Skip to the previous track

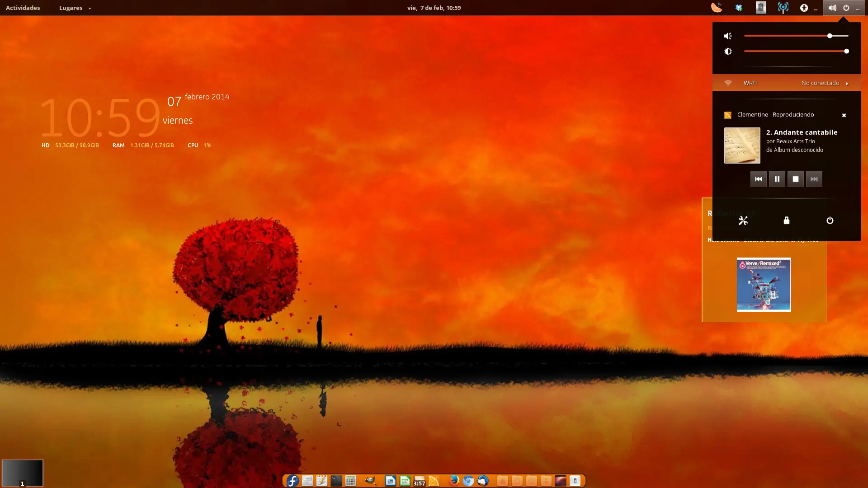pos(759,179)
